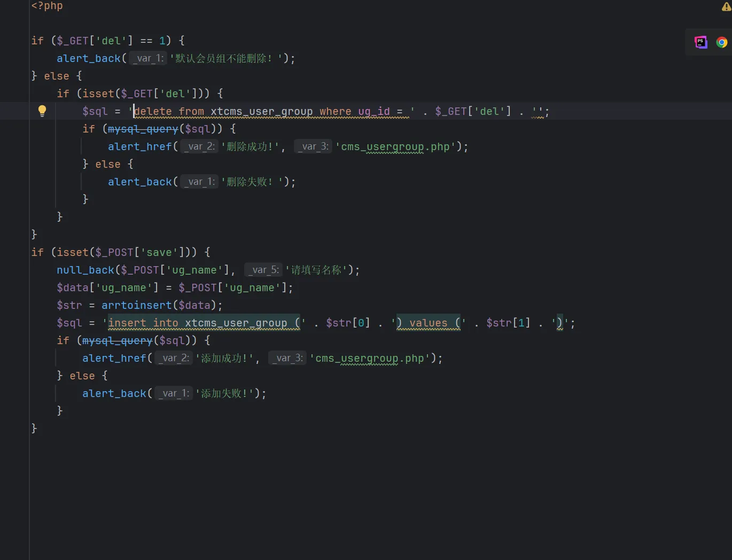Click the deprecated mysql_query call below insert statement
This screenshot has width=732, height=560.
(117, 340)
